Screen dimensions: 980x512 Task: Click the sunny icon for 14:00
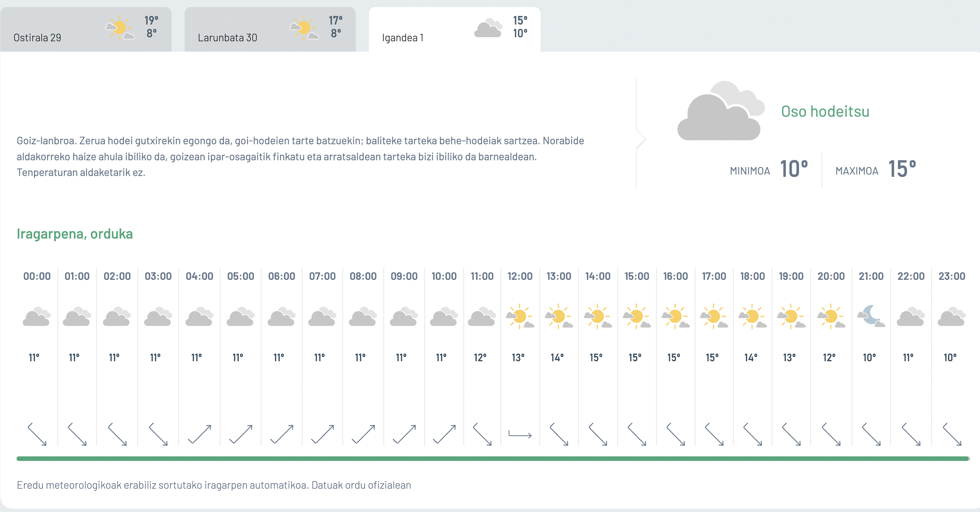coord(598,316)
